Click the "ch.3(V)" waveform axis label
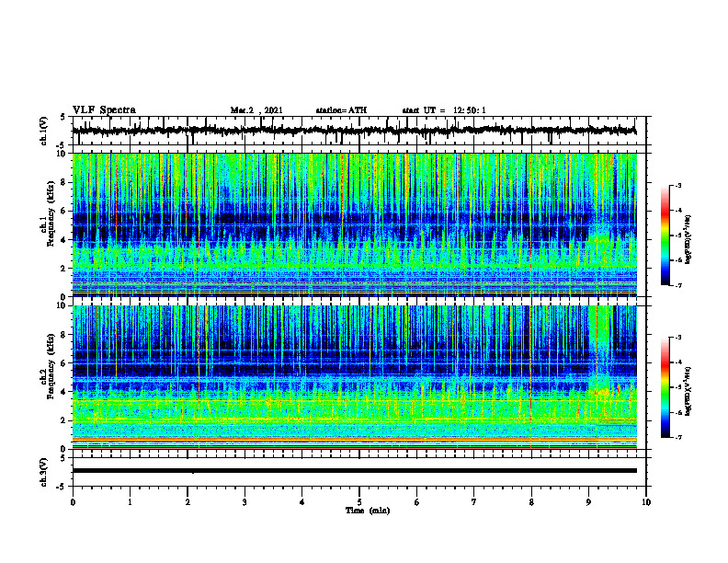The image size is (728, 563). pyautogui.click(x=44, y=472)
